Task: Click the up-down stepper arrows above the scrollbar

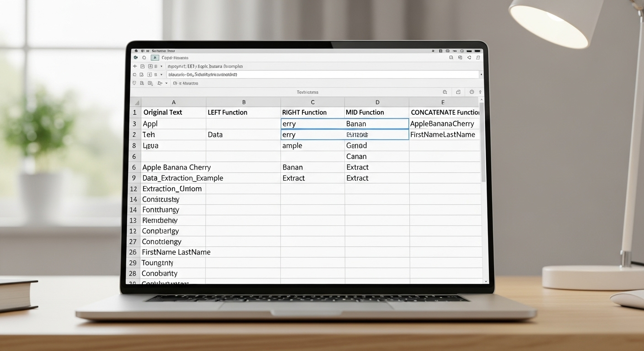Action: tap(480, 92)
